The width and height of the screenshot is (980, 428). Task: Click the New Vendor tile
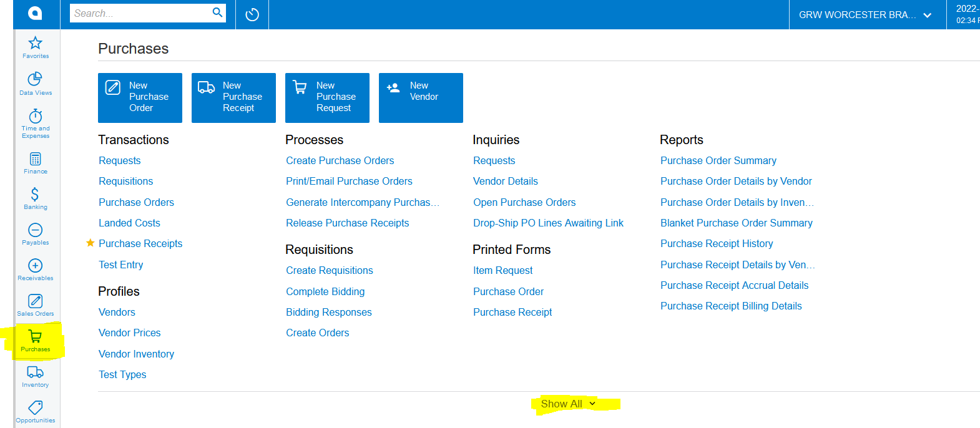[x=421, y=97]
